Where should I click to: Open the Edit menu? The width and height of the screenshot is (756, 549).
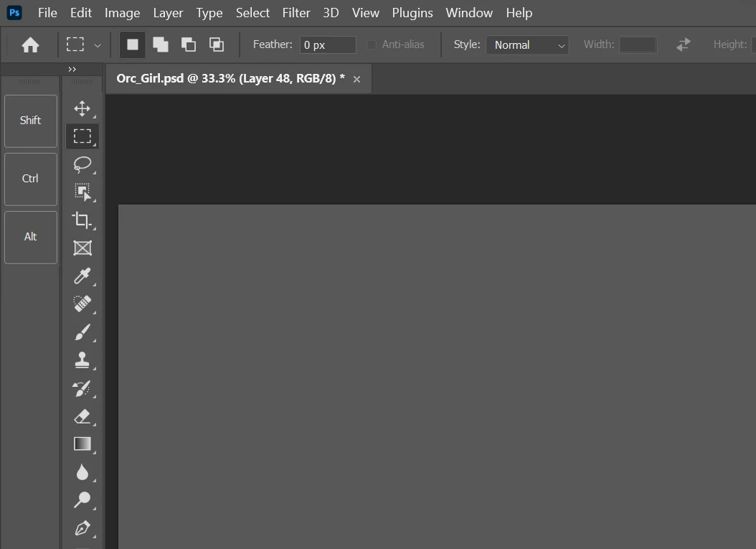tap(80, 12)
